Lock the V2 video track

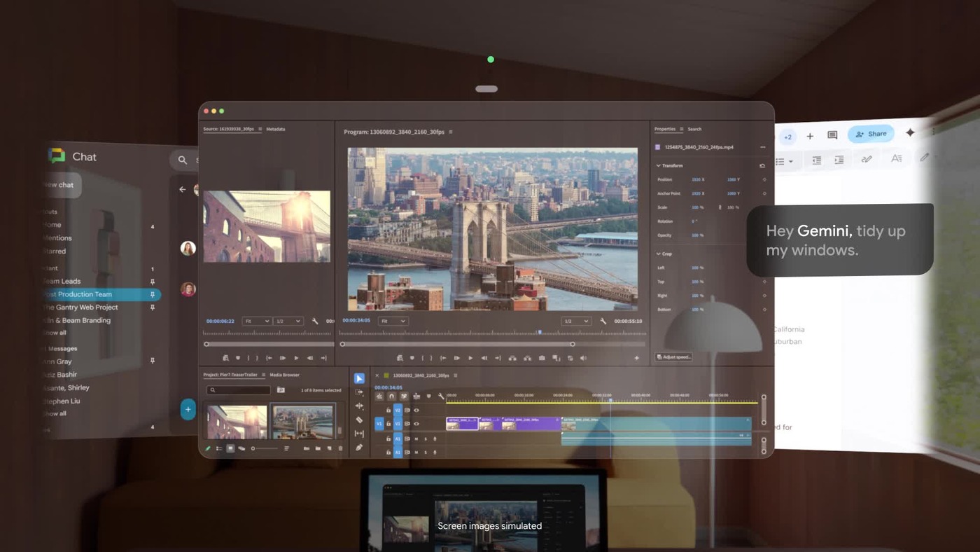pos(388,410)
